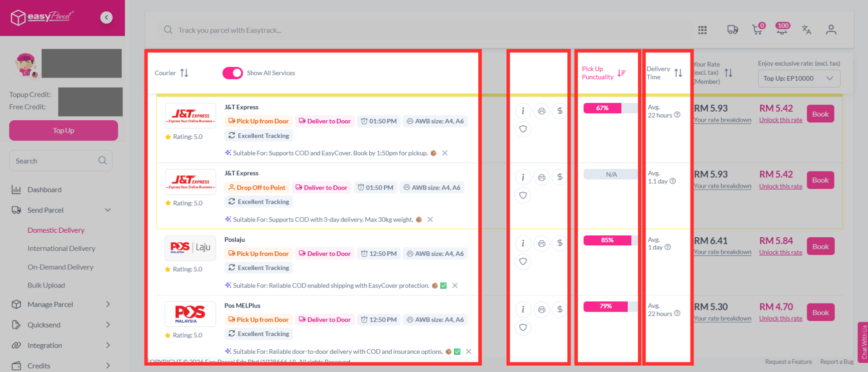
Task: Click shield icon for Poslaju
Action: (x=523, y=262)
